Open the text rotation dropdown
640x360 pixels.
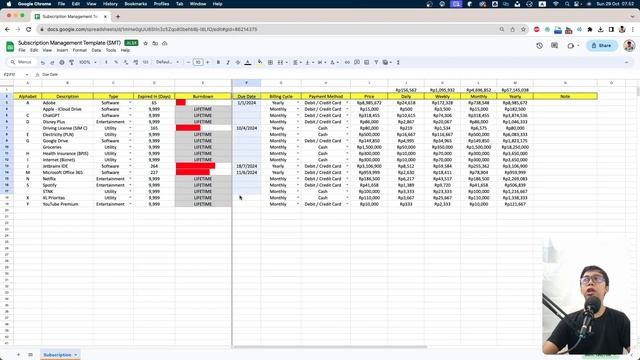pyautogui.click(x=334, y=62)
